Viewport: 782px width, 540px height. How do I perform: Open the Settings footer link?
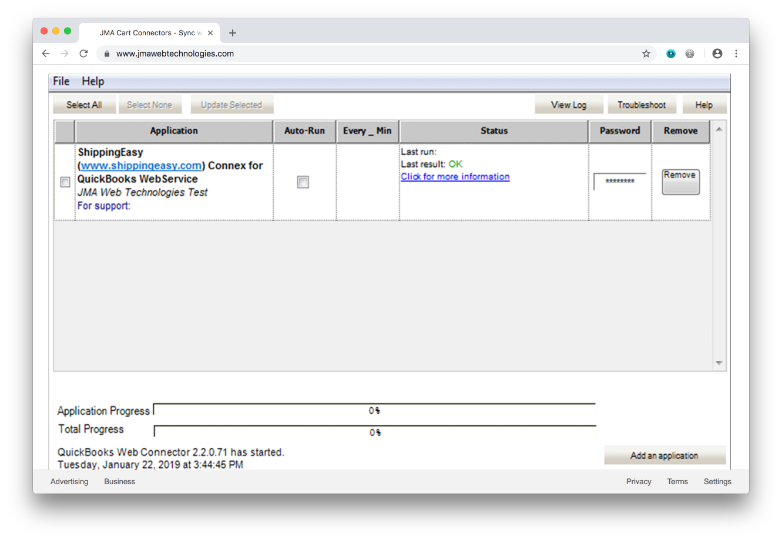tap(717, 482)
